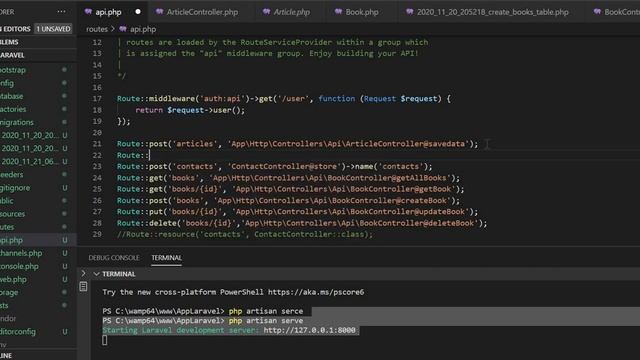Open the https://aka.ms/pscore6 link in terminal
This screenshot has height=360, width=640.
click(x=316, y=292)
